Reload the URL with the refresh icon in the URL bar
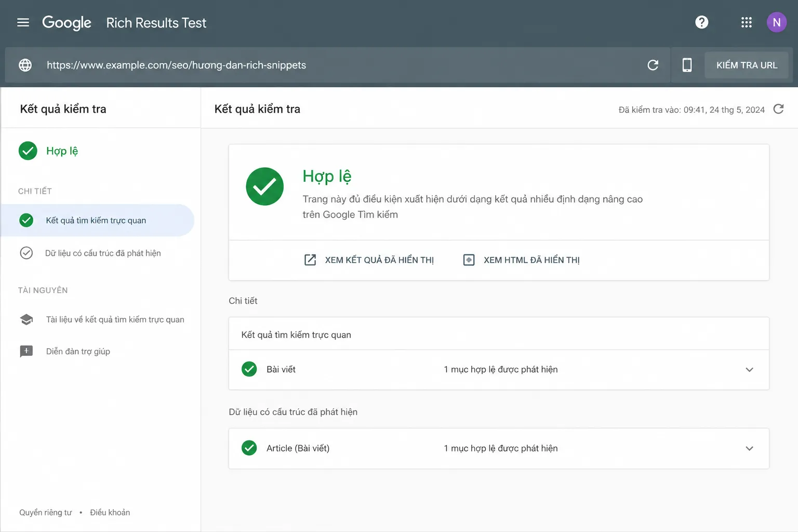Image resolution: width=798 pixels, height=532 pixels. pyautogui.click(x=653, y=65)
